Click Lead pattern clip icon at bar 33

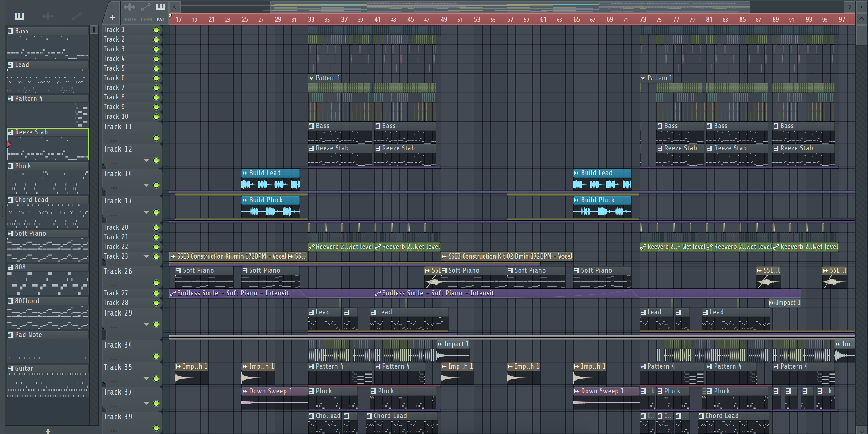click(x=312, y=312)
